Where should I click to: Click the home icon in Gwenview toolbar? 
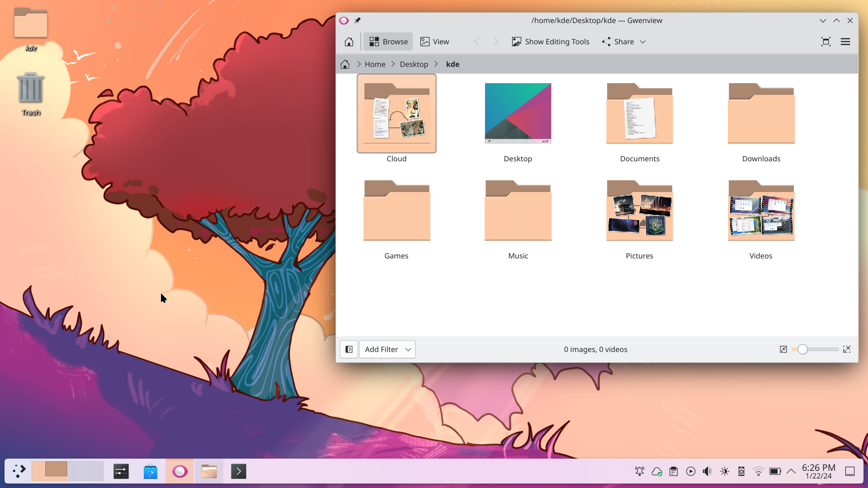(x=349, y=42)
